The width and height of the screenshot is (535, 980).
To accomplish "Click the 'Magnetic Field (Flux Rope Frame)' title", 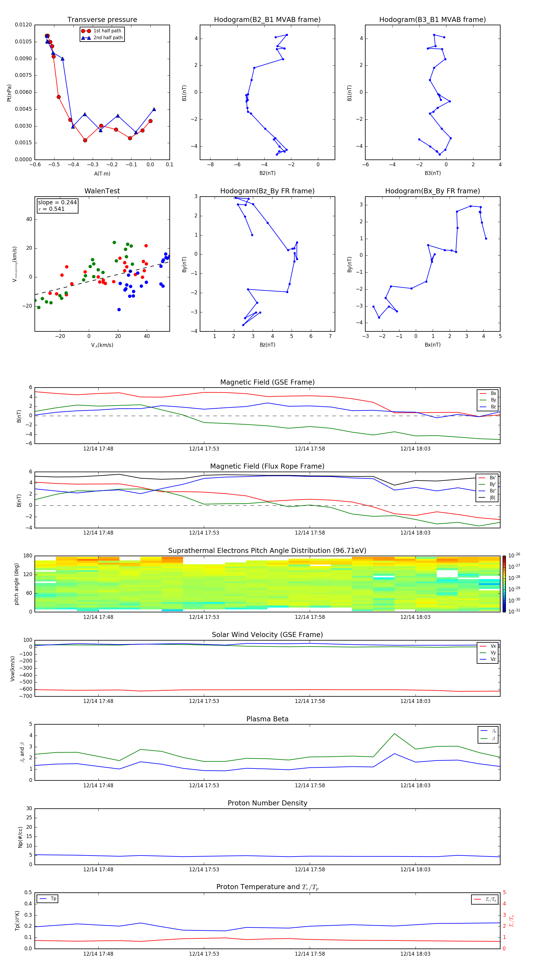I will click(x=267, y=467).
